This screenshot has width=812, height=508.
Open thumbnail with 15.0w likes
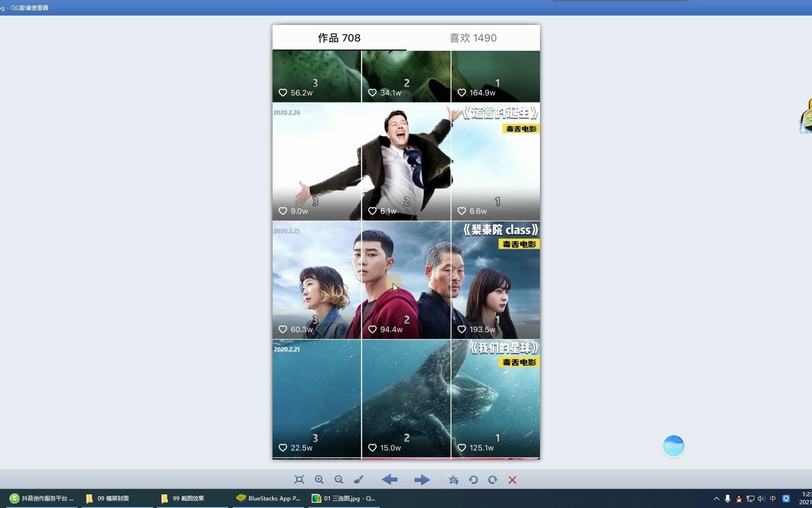(x=406, y=398)
